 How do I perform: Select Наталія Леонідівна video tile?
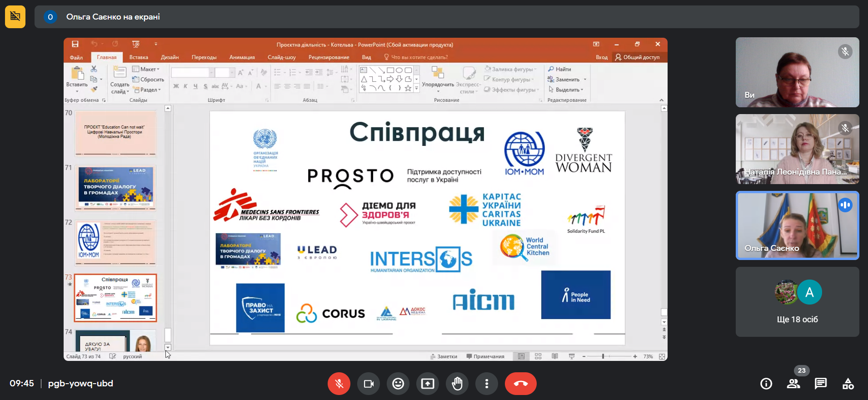pos(798,149)
